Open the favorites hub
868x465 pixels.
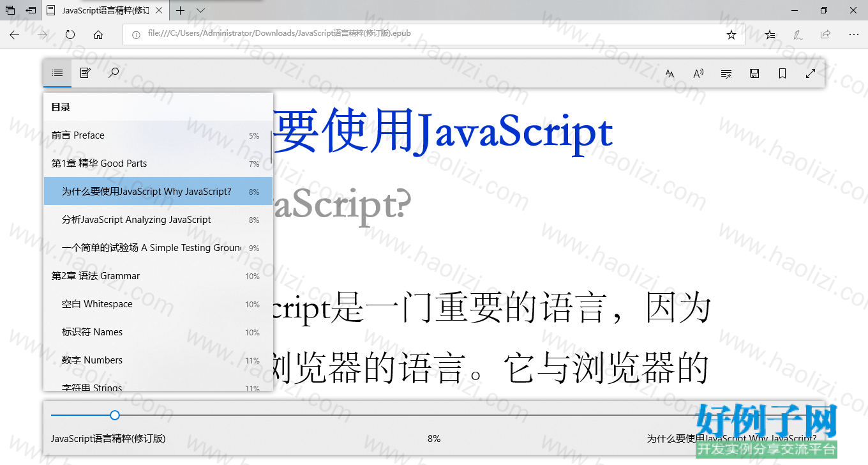770,34
